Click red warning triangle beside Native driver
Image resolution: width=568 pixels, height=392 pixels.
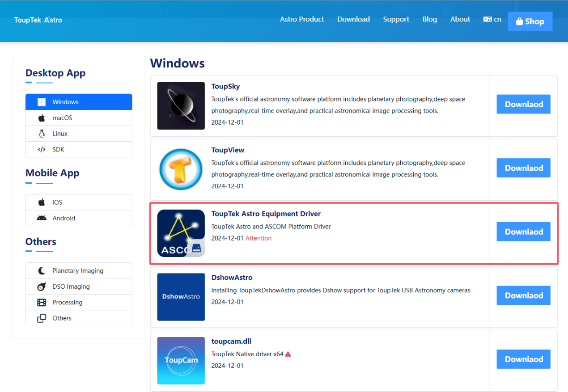click(x=288, y=354)
